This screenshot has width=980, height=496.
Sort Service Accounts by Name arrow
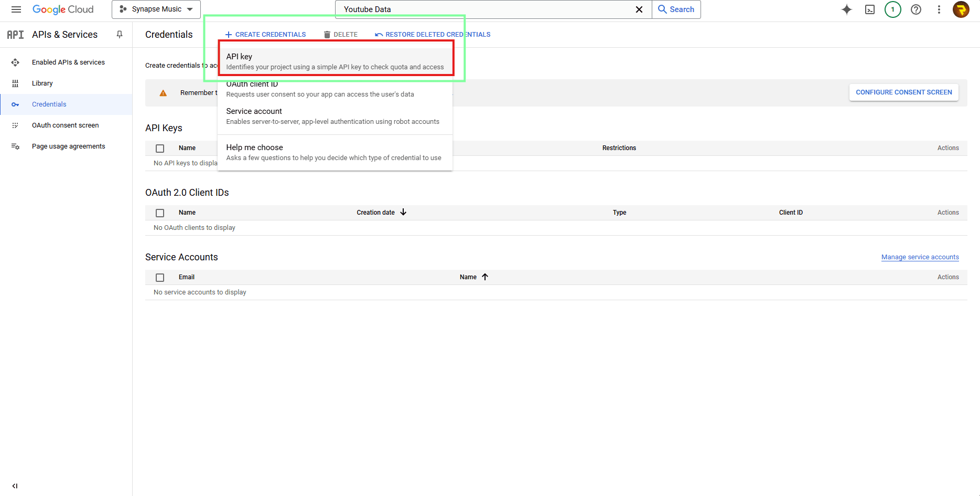[x=485, y=277]
